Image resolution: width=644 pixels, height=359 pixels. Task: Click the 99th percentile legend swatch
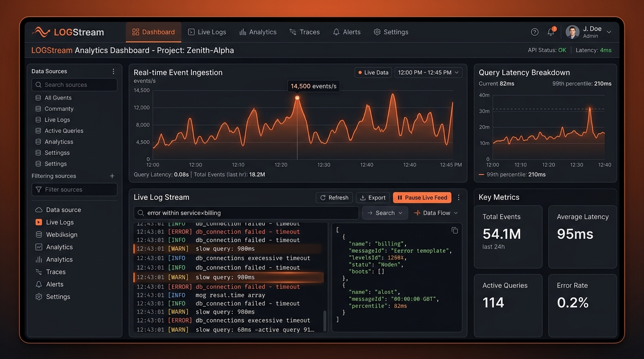[482, 174]
